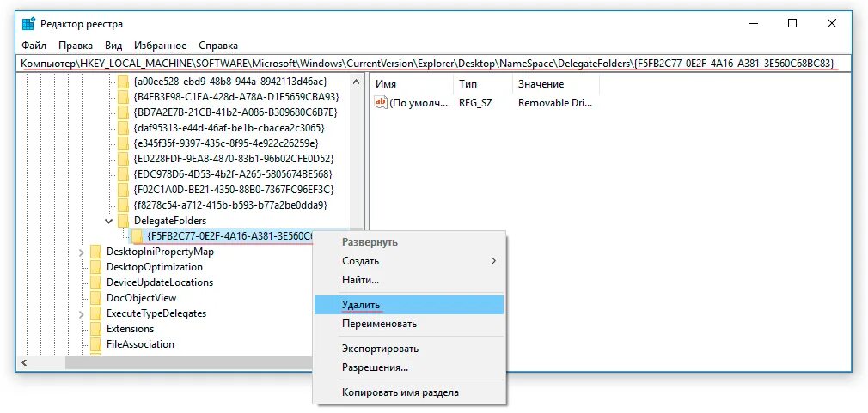Select folder icon of {EDC978D6-4D53-4b2f-A265-5805674BE568}
The image size is (868, 413).
coord(123,174)
